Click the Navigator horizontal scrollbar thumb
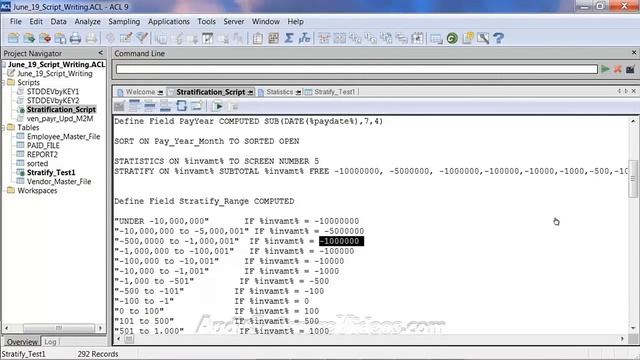640x360 pixels. [58, 328]
